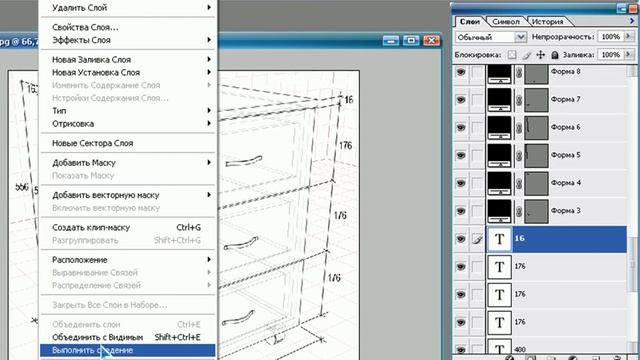Open the Непрозрачность slider arrow
Viewport: 640px width, 360px height.
coord(629,37)
